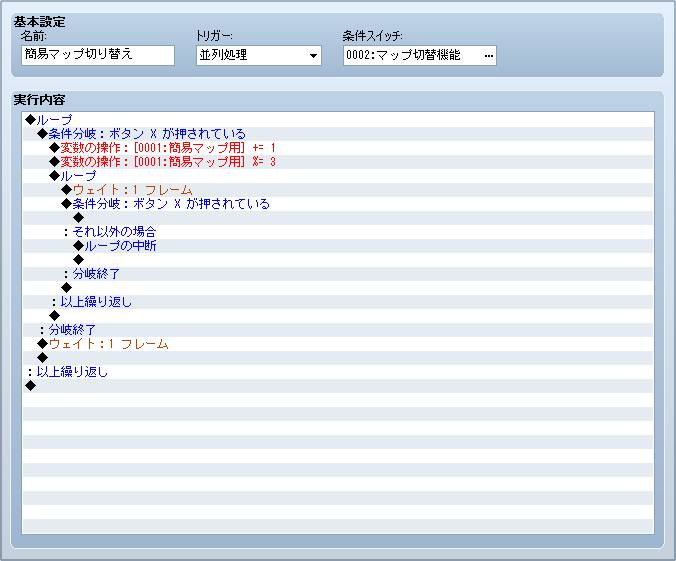Select the indented :分岐終了 line below ループの中断

click(x=338, y=274)
